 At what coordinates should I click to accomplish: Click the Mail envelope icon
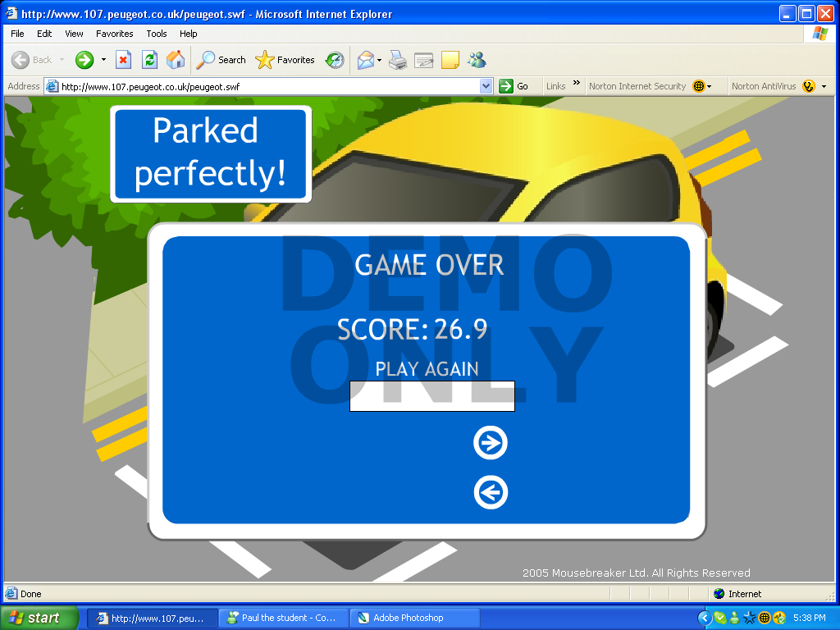click(365, 60)
